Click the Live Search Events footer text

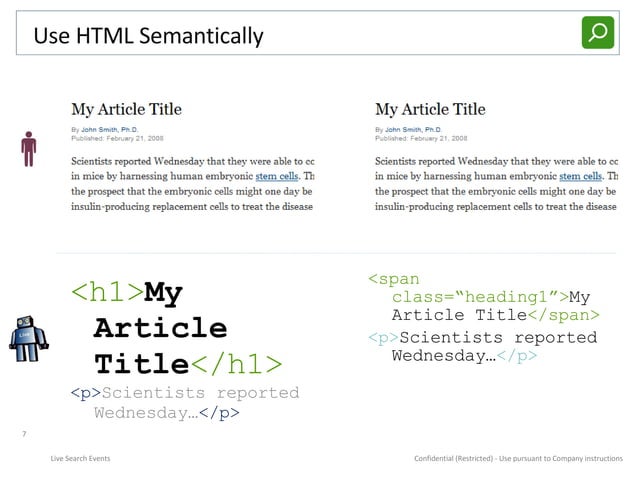[x=80, y=458]
